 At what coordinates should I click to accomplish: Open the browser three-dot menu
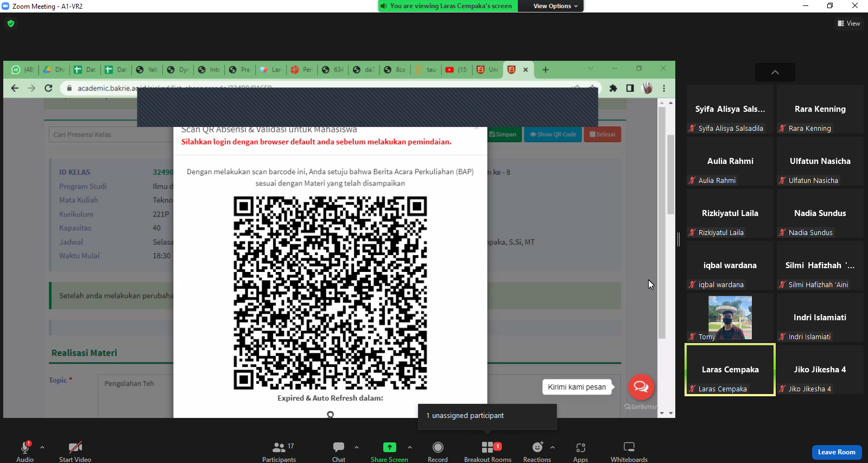[x=664, y=88]
